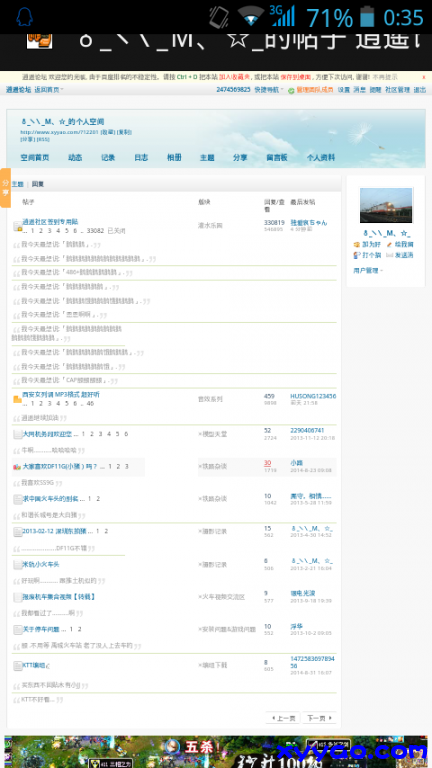
Task: Click the page icon of 关于停车问题 thread
Action: (18, 629)
